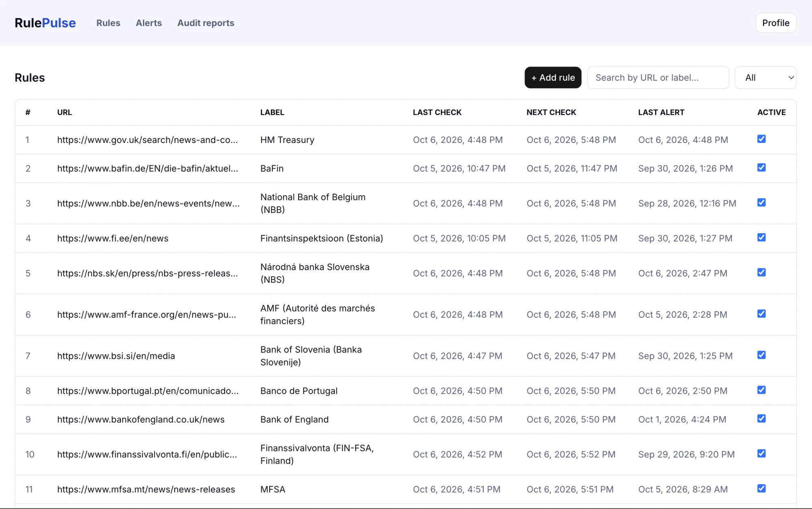Click the amf-france.org URL
This screenshot has width=812, height=509.
pos(147,314)
